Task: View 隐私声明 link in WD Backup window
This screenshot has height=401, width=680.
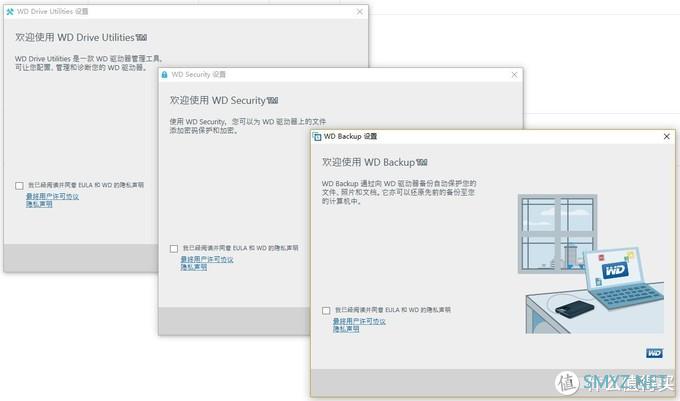Action: pos(346,328)
